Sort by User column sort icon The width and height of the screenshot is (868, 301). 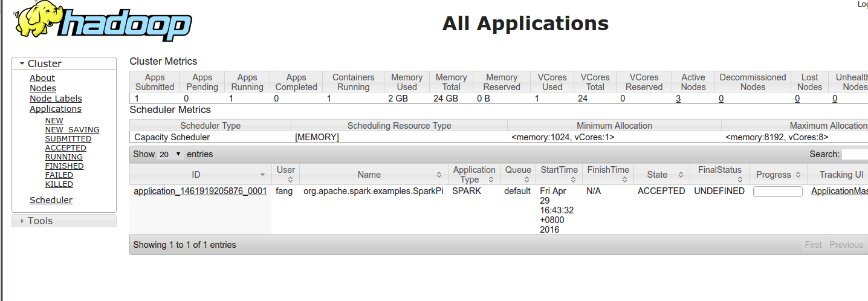click(290, 180)
